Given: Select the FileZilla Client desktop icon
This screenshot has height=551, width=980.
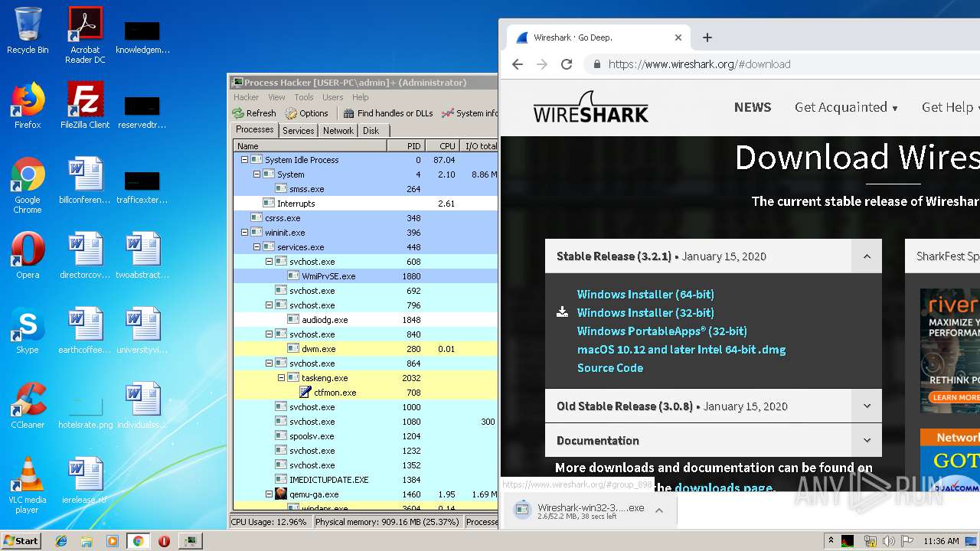Looking at the screenshot, I should point(85,106).
